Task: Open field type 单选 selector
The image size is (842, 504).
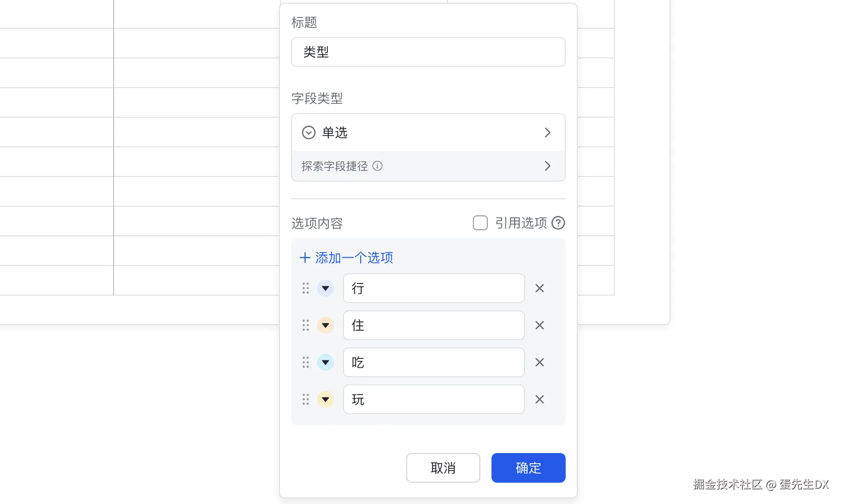Action: tap(428, 132)
